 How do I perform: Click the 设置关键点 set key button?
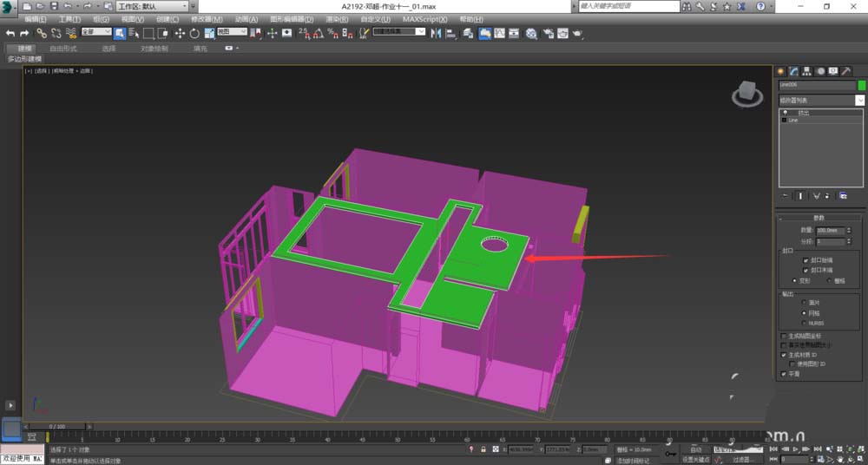(x=694, y=460)
